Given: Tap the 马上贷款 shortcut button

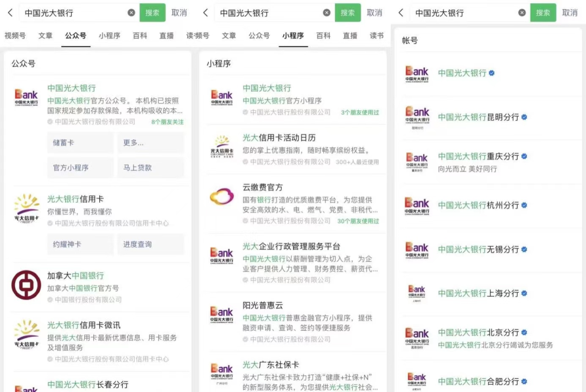Looking at the screenshot, I should [151, 168].
